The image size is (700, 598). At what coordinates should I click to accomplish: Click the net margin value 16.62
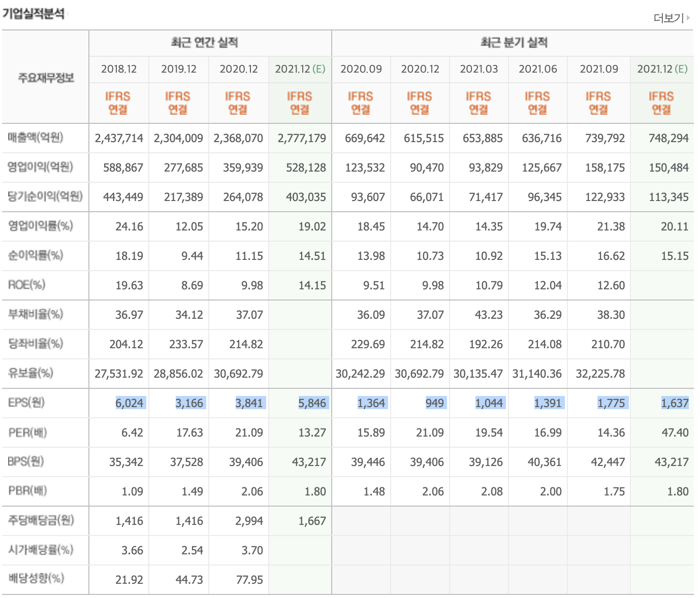click(611, 256)
